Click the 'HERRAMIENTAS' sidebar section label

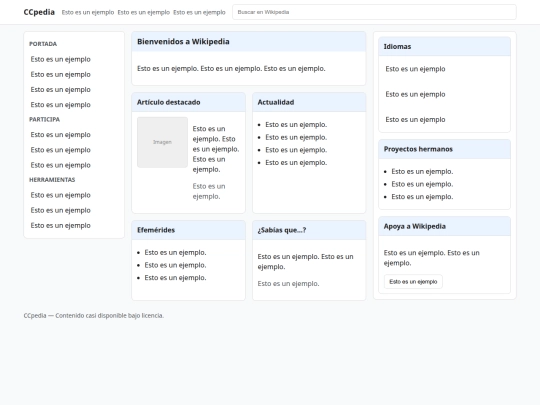click(x=52, y=179)
